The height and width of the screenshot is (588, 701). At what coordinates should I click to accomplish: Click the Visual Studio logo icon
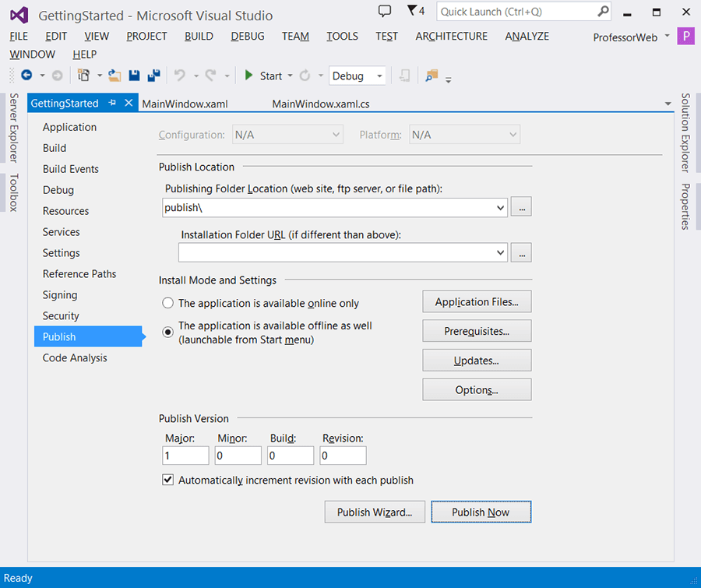tap(19, 16)
